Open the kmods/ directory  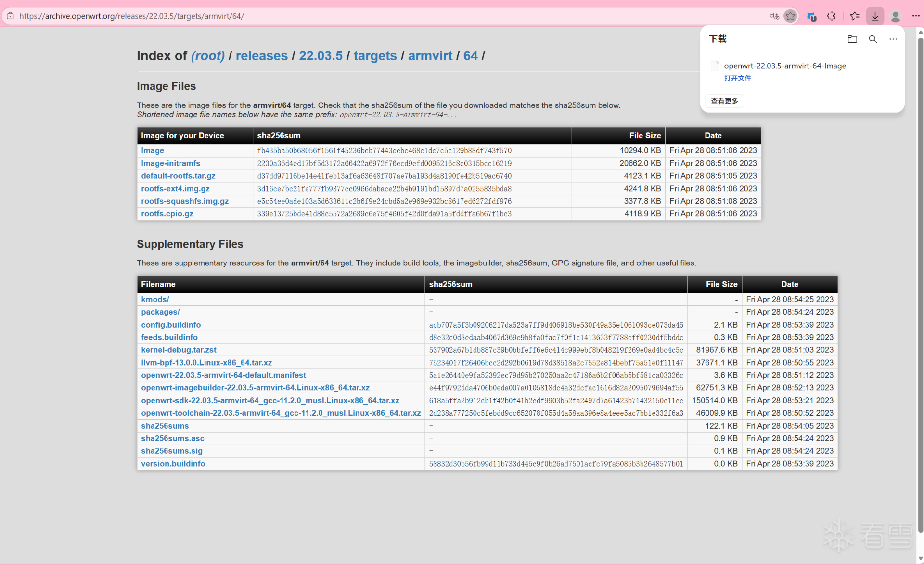coord(155,300)
